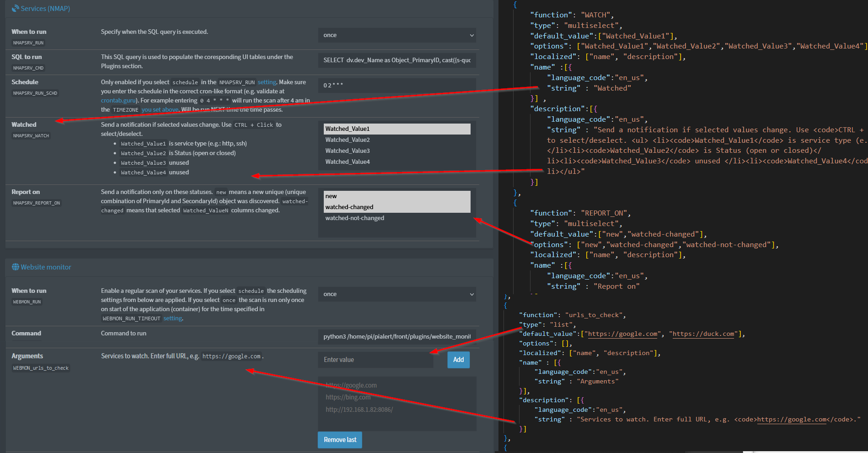Screen dimensions: 868x453
Task: Follow the 'you set above' TIMEZONE link
Action: (x=160, y=110)
